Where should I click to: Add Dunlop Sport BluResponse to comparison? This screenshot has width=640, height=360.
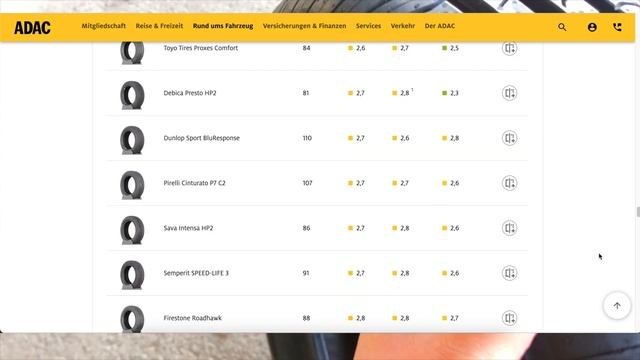[x=509, y=138]
